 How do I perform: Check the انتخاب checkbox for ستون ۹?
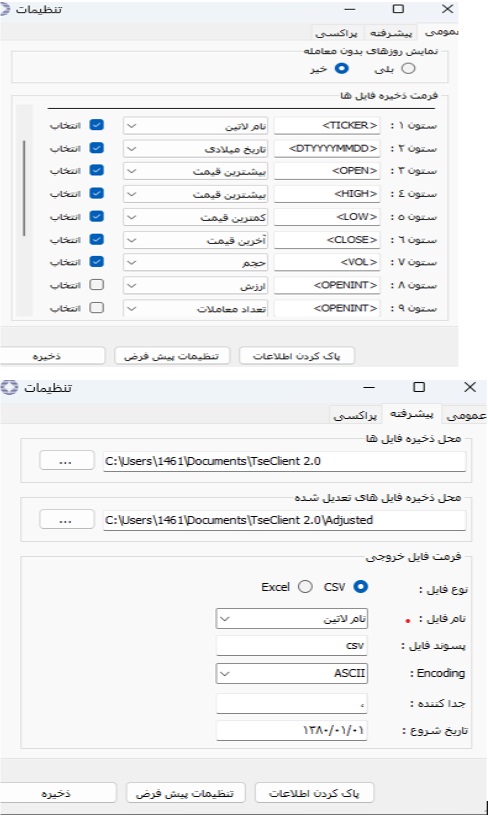click(x=96, y=307)
